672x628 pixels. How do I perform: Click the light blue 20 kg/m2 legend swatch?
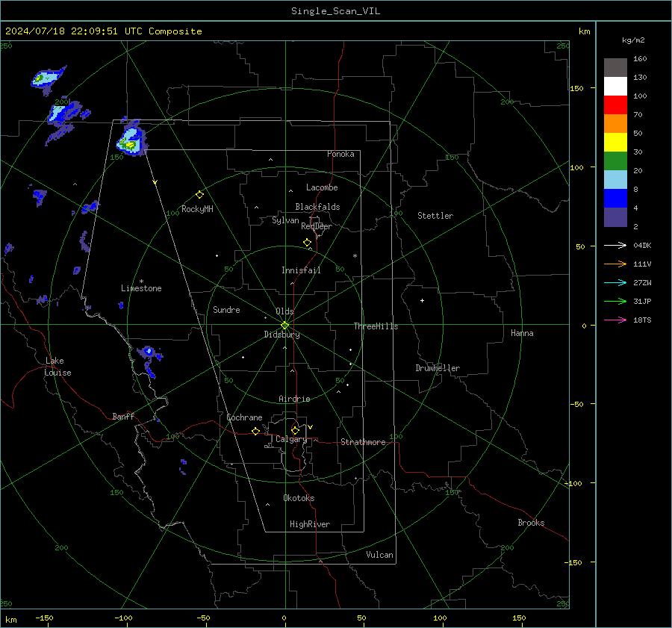click(615, 179)
